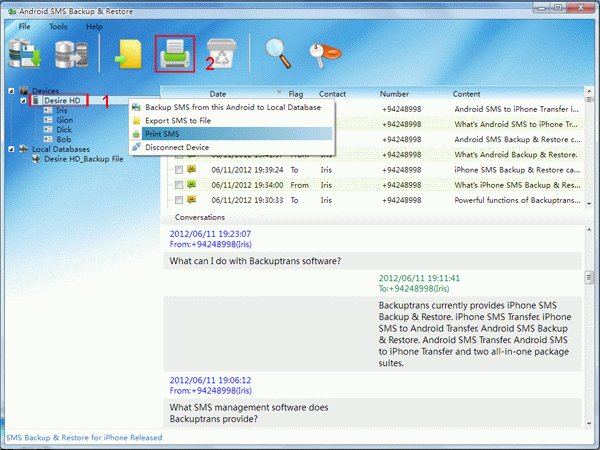Choose Disconnect Device in context menu
The image size is (600, 450).
coord(232,147)
